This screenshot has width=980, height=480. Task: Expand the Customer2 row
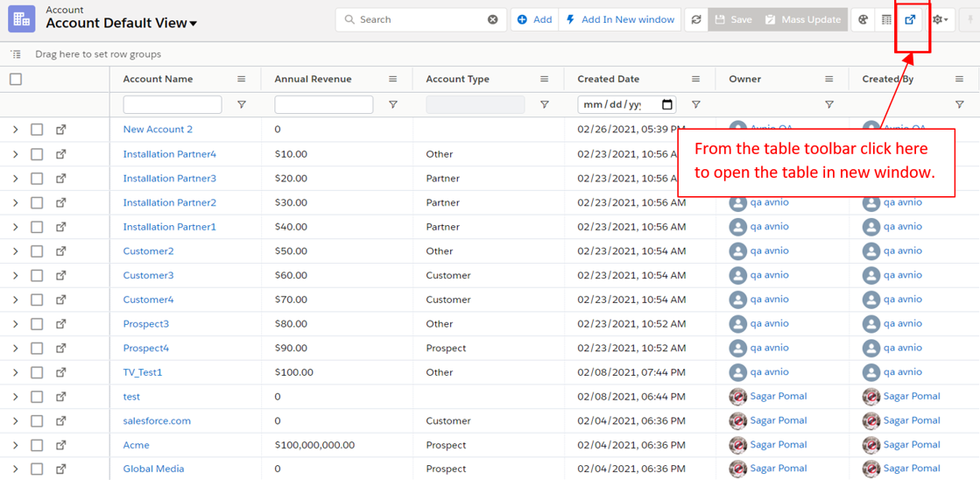15,251
